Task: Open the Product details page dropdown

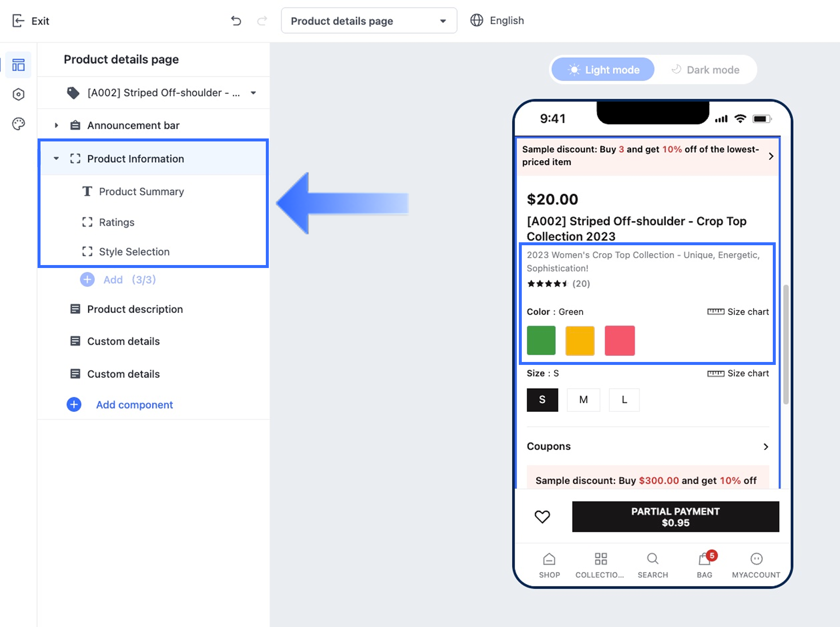Action: 369,21
